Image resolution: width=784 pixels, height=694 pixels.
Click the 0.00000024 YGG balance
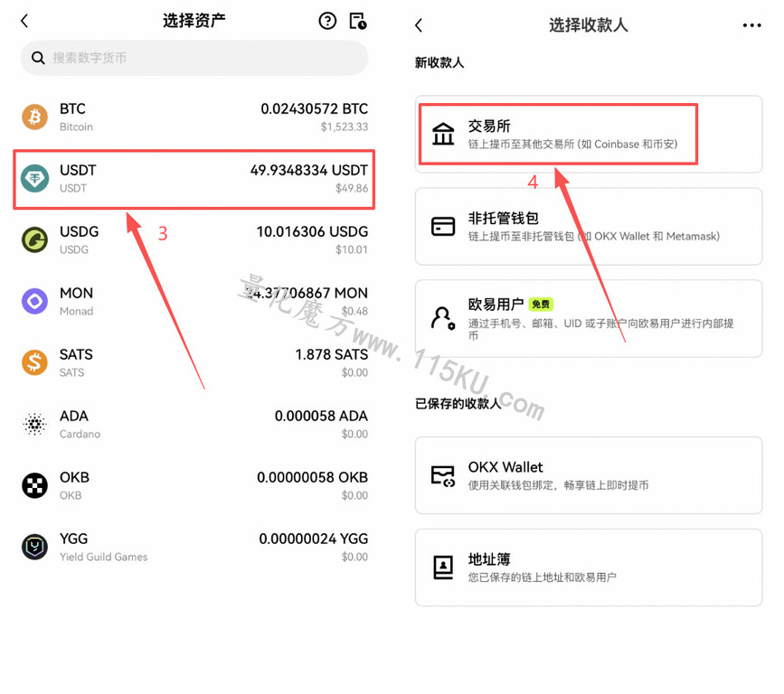tap(314, 539)
